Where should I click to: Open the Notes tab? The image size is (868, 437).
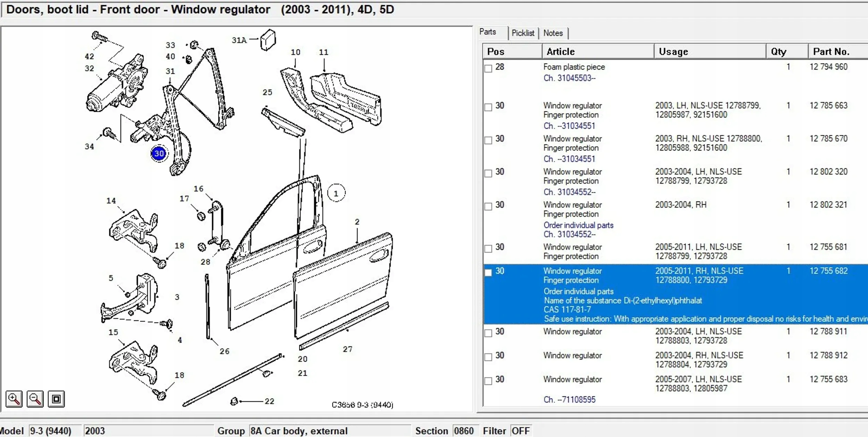[553, 33]
